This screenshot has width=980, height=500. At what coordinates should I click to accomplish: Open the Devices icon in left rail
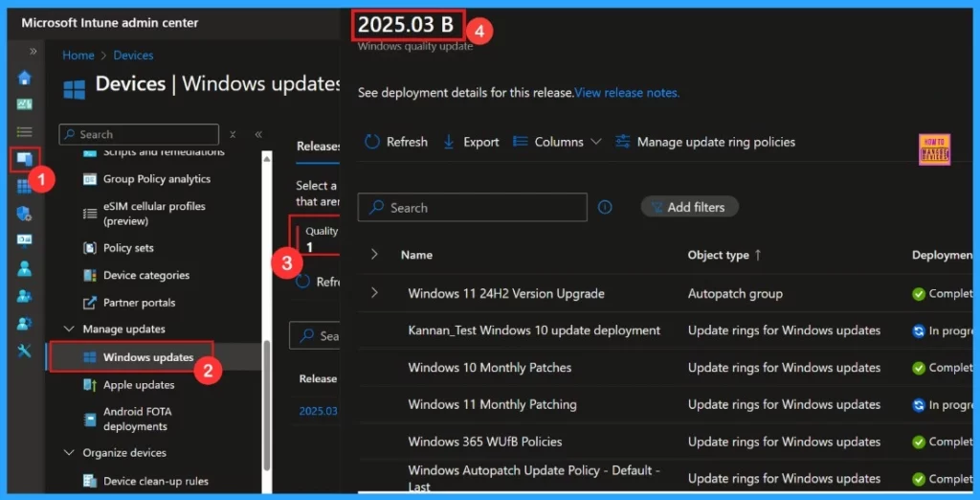click(24, 160)
